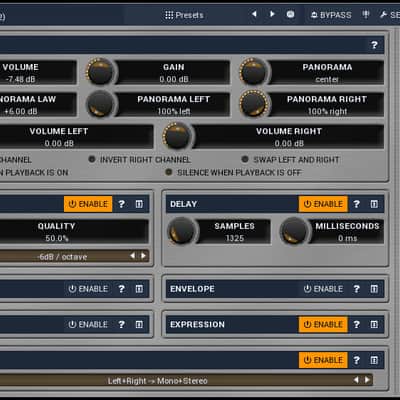The width and height of the screenshot is (400, 400).
Task: Click the pin icon next to BYPASS
Action: (x=366, y=14)
